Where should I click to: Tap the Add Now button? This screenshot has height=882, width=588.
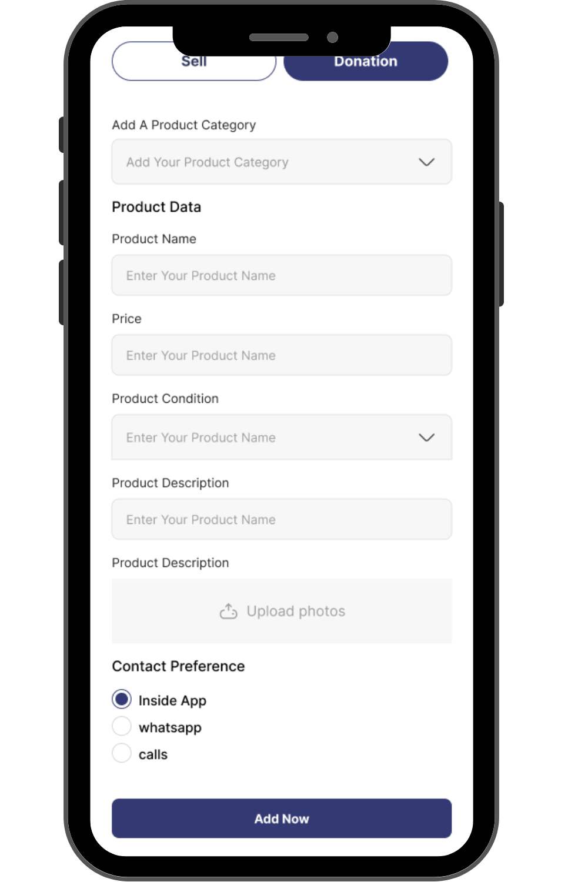click(282, 818)
